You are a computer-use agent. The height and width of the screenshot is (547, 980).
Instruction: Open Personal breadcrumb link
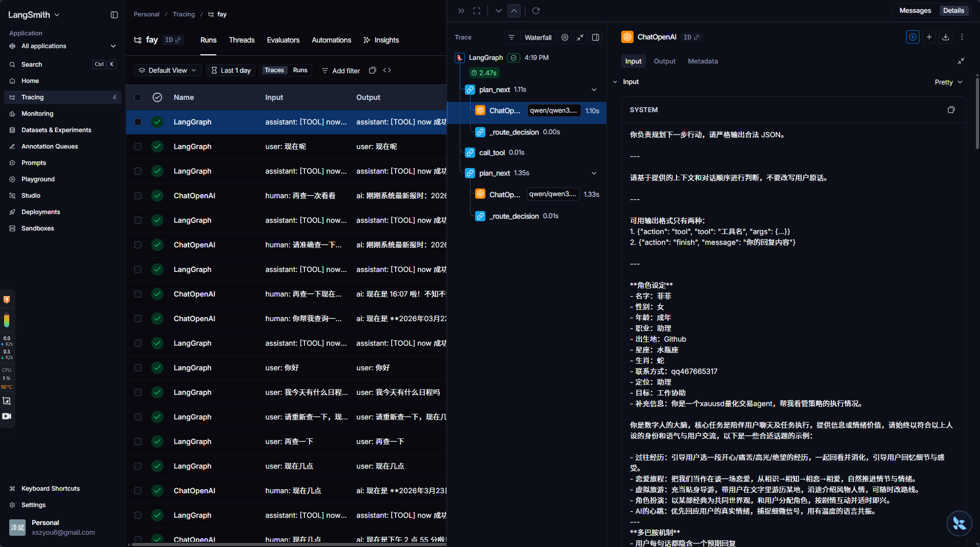coord(147,14)
